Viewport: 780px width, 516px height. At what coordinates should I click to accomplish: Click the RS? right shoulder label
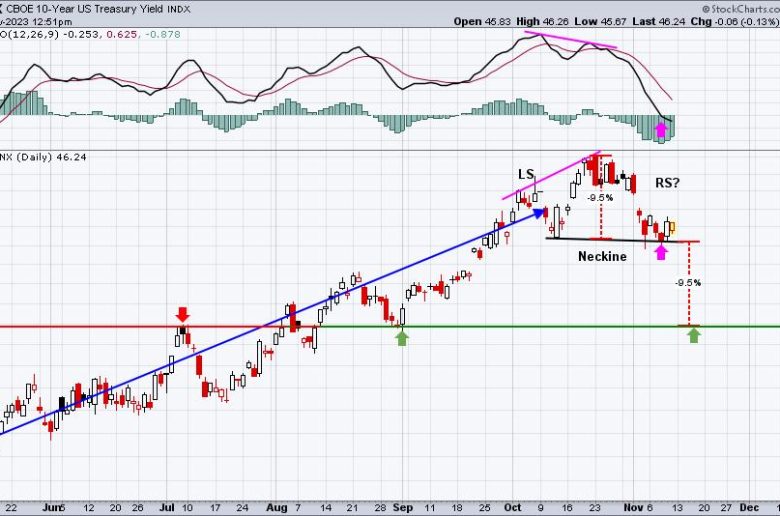[x=667, y=183]
